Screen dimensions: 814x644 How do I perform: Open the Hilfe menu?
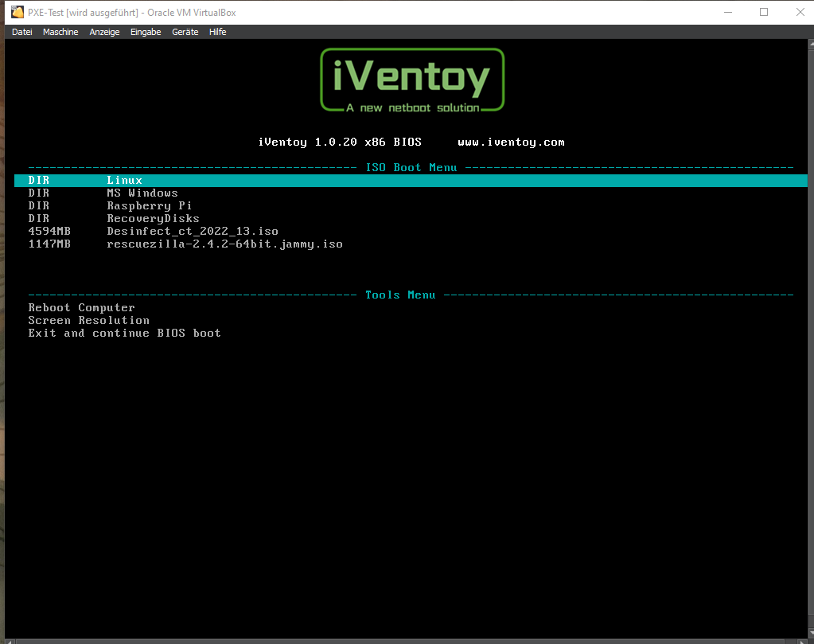pyautogui.click(x=217, y=32)
